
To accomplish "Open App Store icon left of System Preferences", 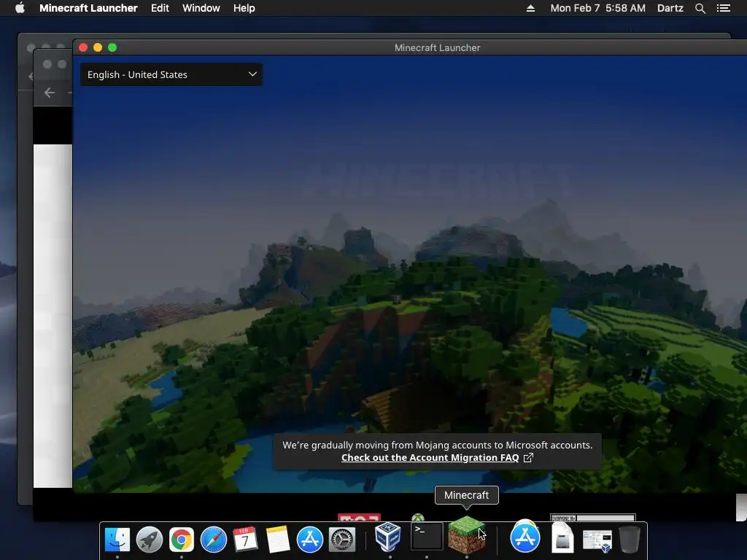I will [x=309, y=540].
